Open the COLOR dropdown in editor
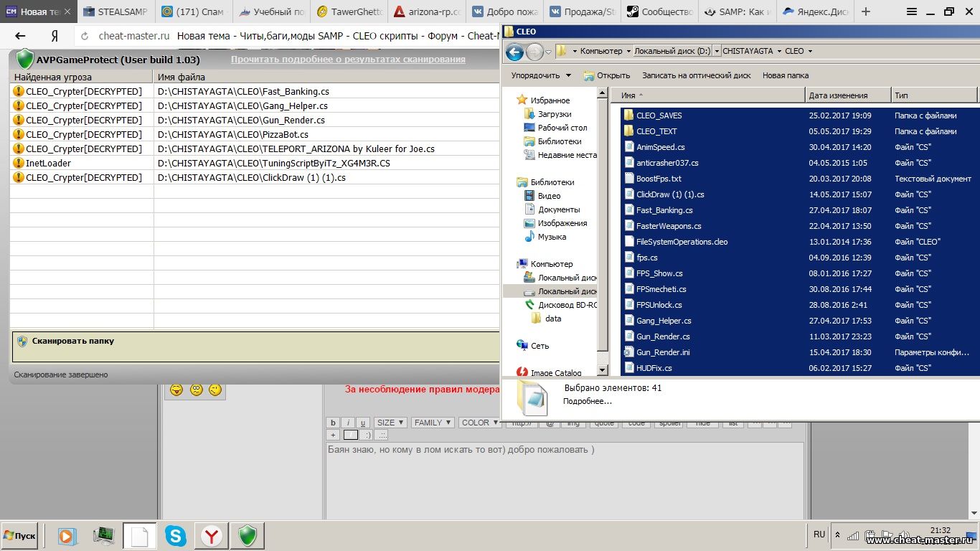 point(479,423)
